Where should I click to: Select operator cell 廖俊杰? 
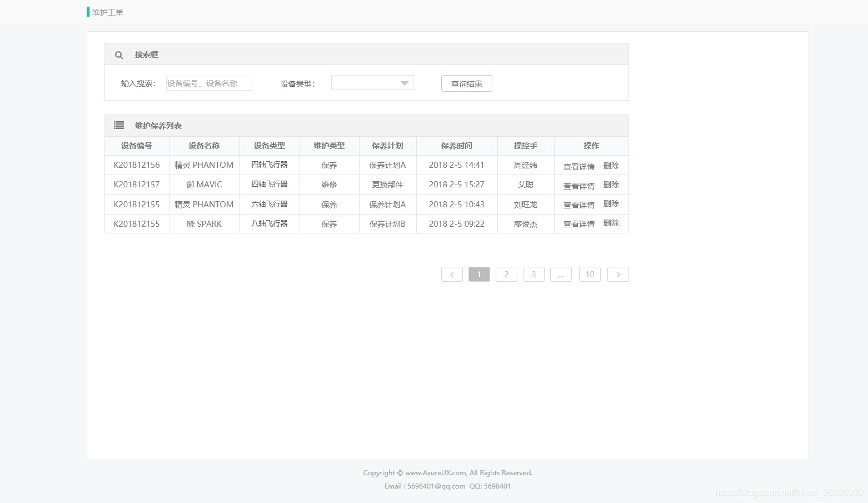(526, 224)
